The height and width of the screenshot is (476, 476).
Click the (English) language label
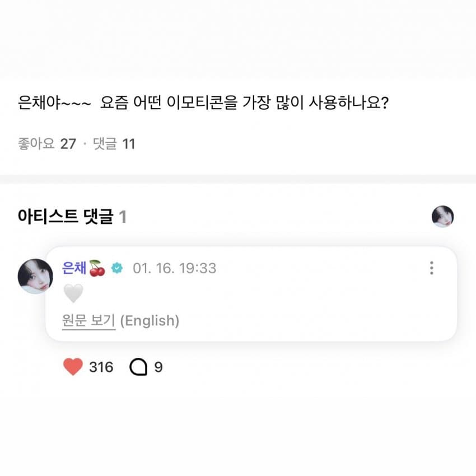click(150, 321)
